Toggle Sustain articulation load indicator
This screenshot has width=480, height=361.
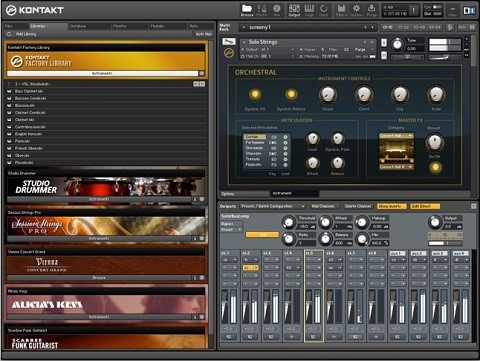click(x=285, y=137)
